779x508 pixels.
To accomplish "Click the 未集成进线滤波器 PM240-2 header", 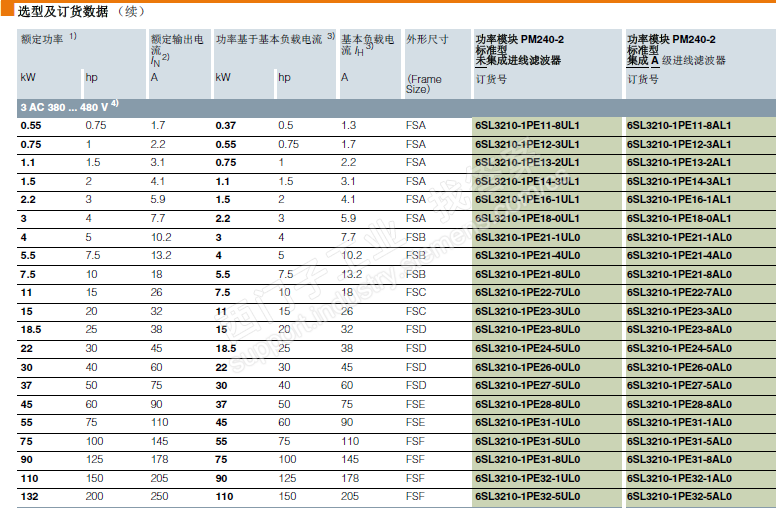I will click(520, 50).
